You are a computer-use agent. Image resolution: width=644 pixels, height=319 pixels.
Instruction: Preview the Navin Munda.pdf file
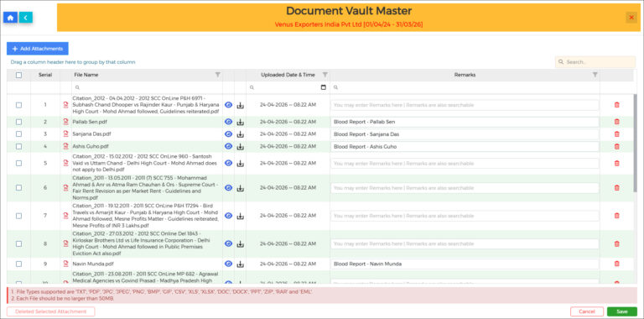(229, 264)
